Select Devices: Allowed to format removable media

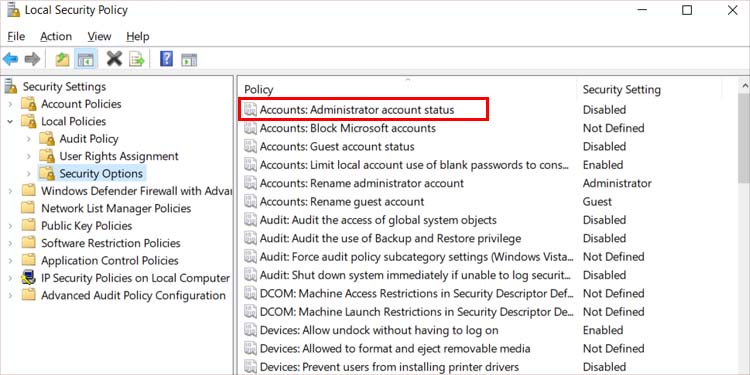pyautogui.click(x=395, y=348)
